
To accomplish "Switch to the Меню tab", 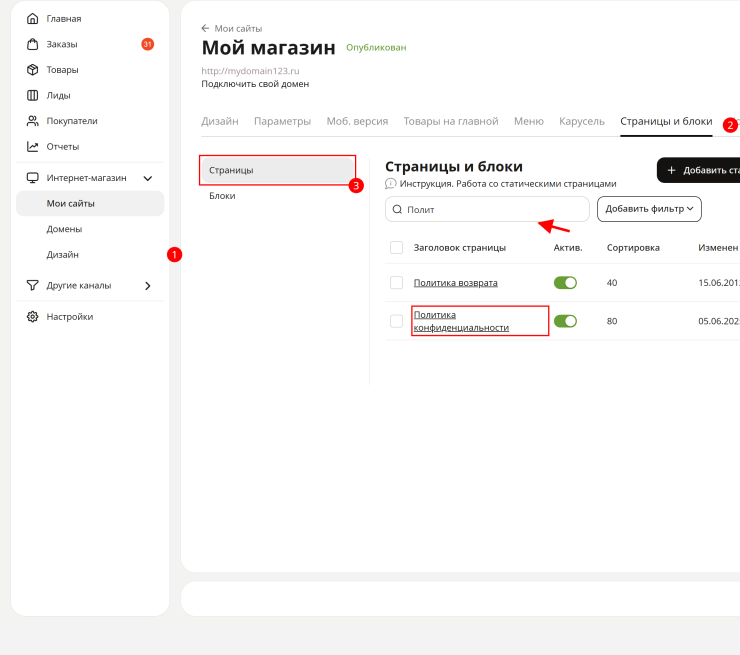I will click(529, 121).
